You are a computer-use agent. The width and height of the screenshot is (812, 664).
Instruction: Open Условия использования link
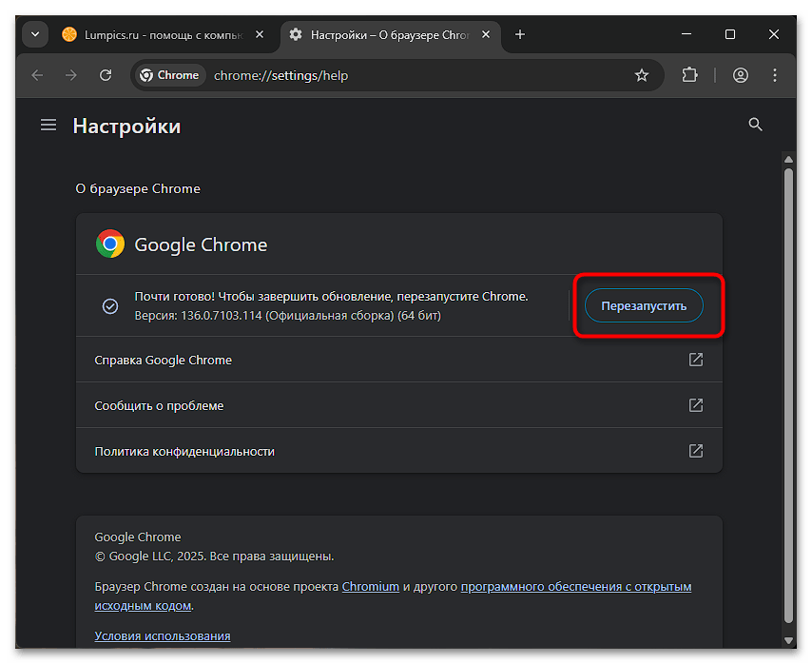(162, 635)
